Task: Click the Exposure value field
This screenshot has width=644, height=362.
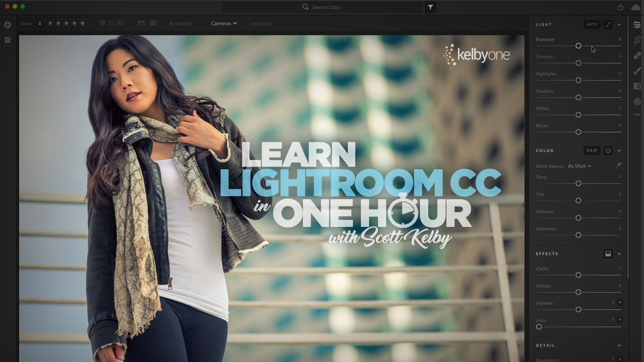Action: pos(620,39)
